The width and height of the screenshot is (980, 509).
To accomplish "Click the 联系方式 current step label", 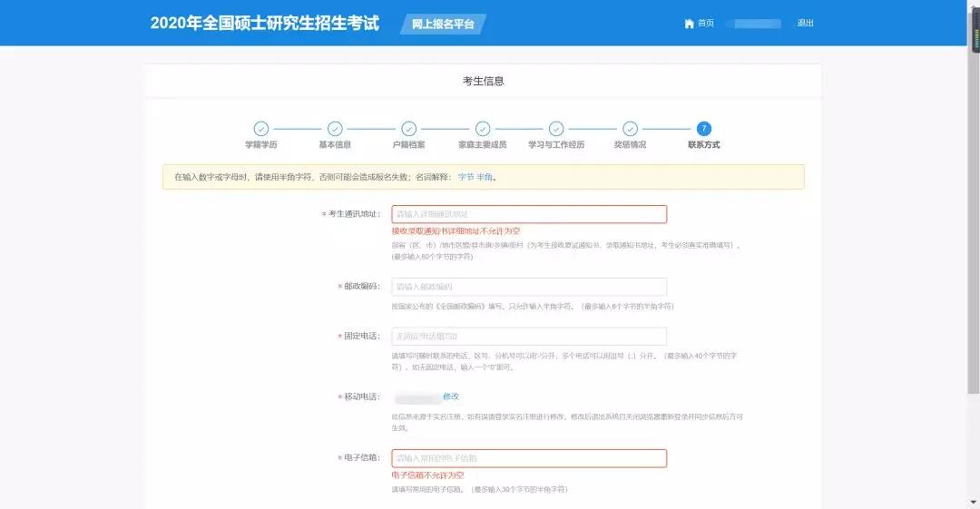I will point(704,144).
